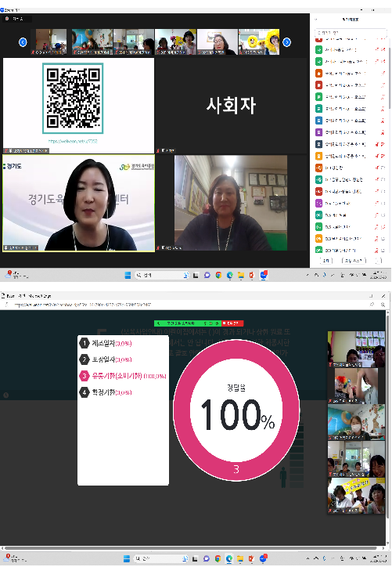Click the green status bar above the quiz

click(188, 323)
